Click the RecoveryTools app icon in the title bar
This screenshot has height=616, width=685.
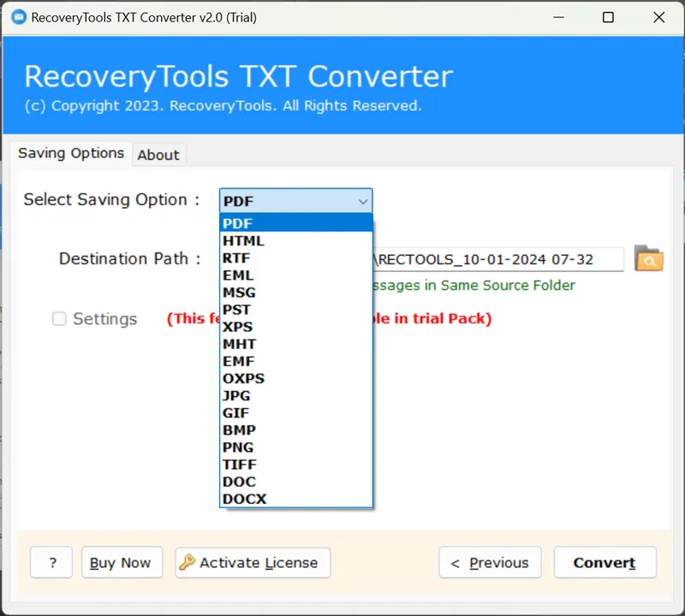pos(19,17)
